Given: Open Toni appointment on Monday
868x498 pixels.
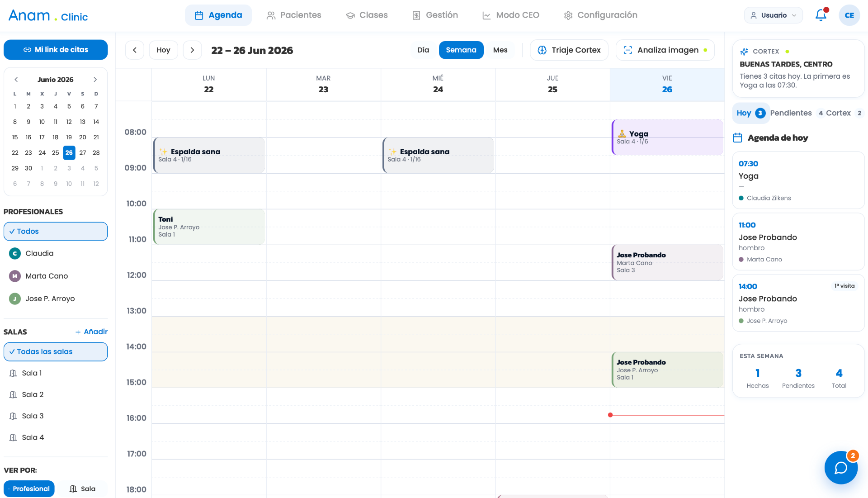Looking at the screenshot, I should coord(209,227).
